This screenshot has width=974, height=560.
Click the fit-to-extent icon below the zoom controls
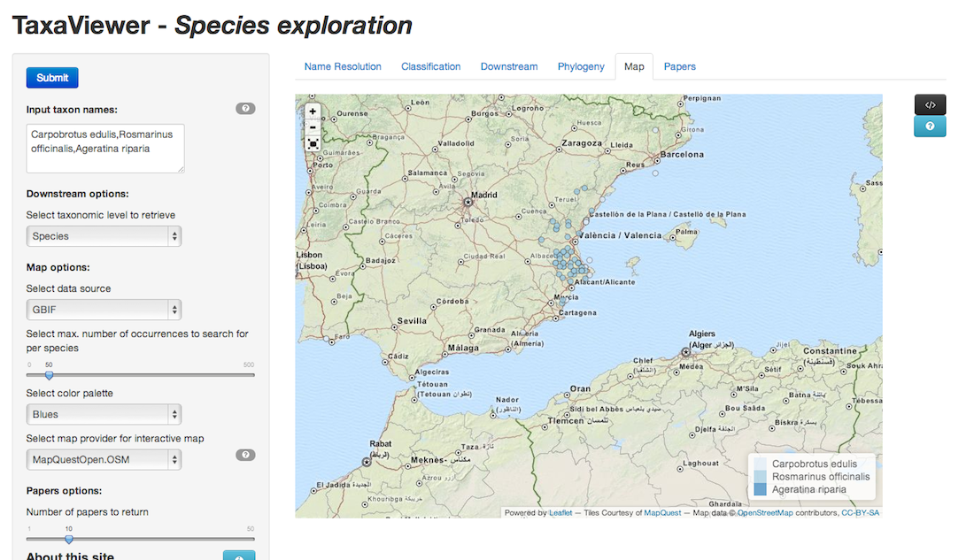312,142
